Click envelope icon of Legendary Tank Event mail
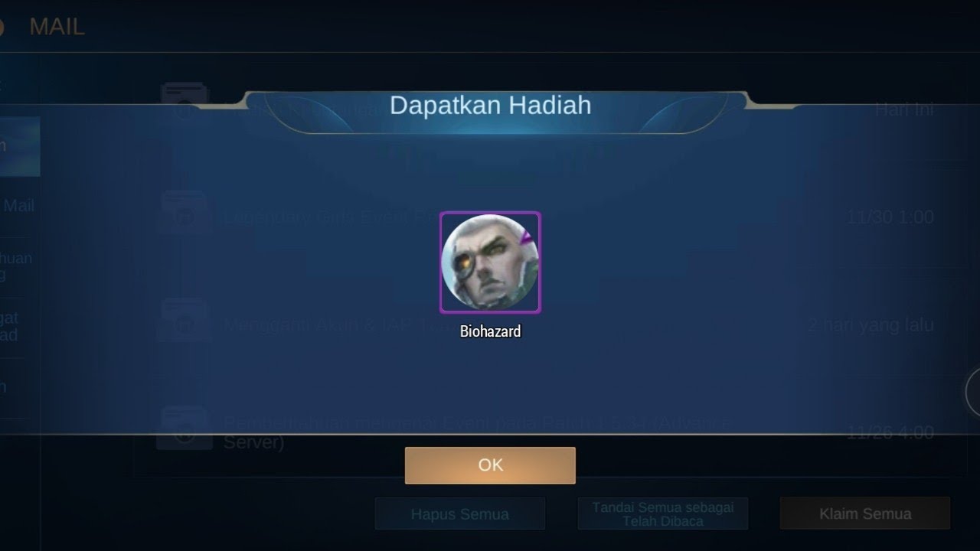The image size is (980, 551). point(185,213)
